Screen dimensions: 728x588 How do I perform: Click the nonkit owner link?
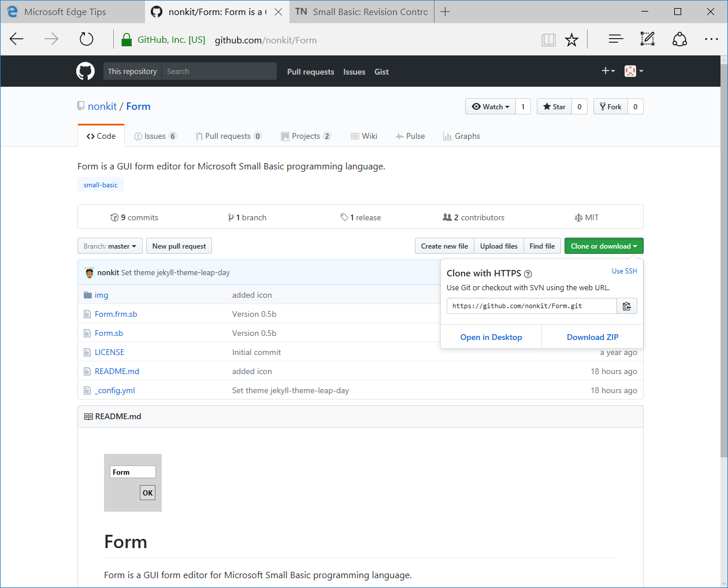(102, 106)
